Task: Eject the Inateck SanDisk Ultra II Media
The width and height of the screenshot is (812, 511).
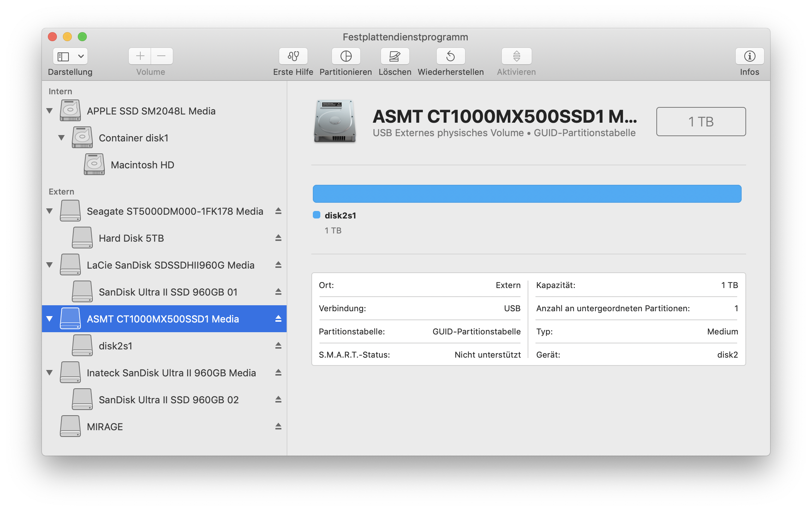Action: coord(278,373)
